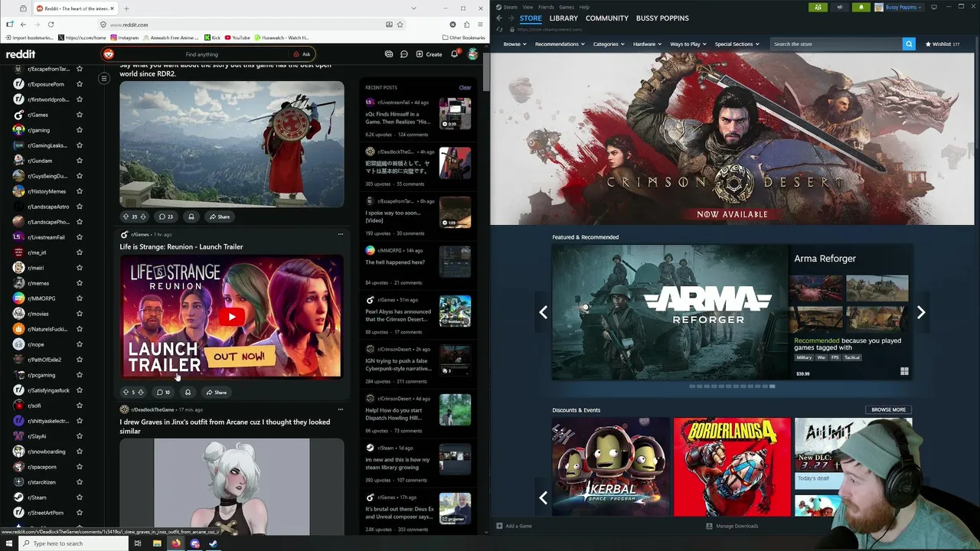Click the Reddit logo in the header

(21, 54)
